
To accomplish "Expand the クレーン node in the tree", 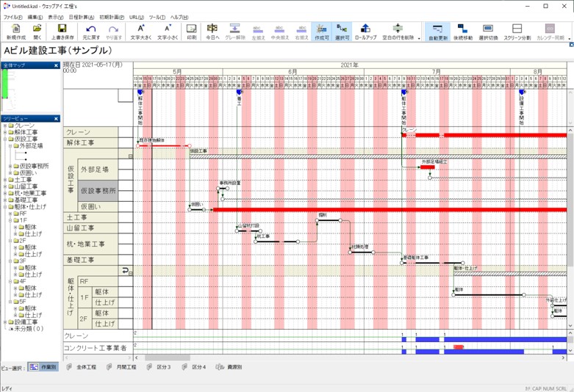I will 4,126.
